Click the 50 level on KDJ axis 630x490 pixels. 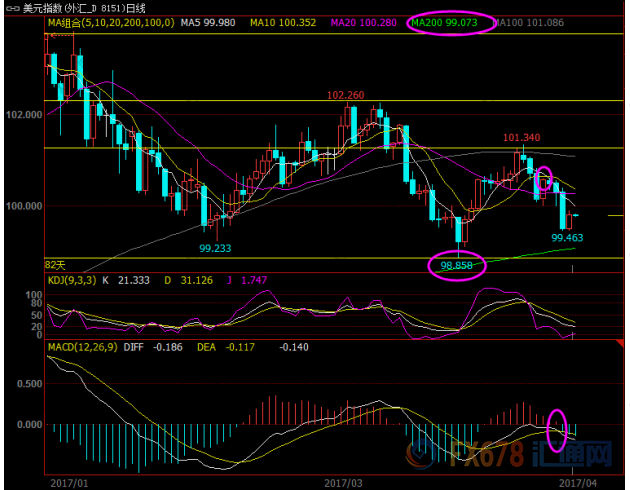[x=37, y=315]
